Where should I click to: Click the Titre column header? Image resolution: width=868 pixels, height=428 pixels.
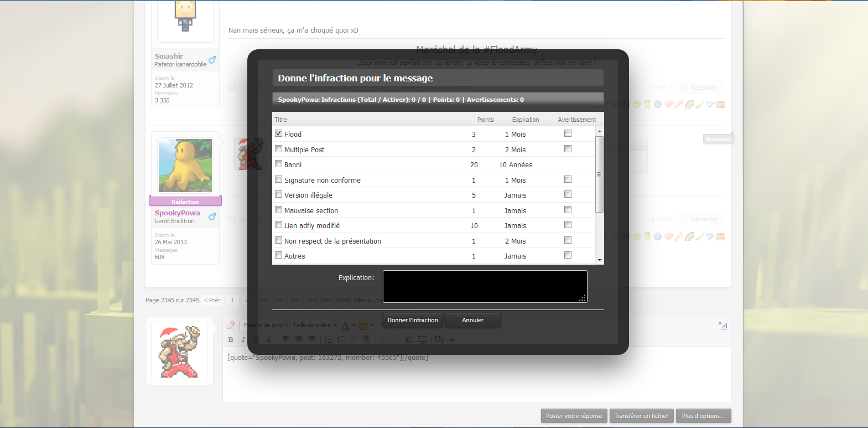click(x=280, y=120)
